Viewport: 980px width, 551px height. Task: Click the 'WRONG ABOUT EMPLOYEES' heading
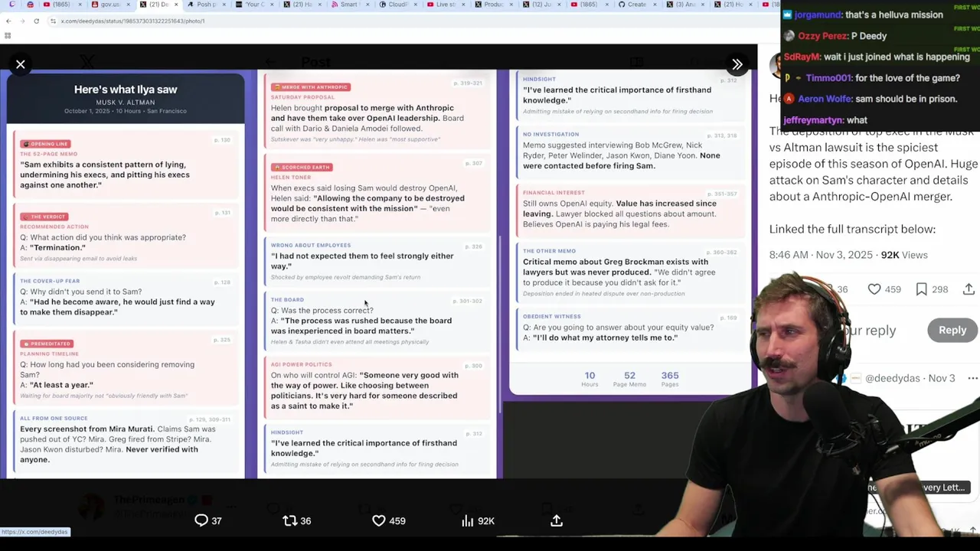coord(311,246)
